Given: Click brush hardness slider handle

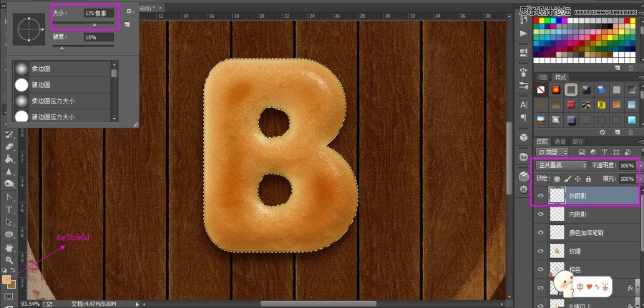Looking at the screenshot, I should [x=62, y=49].
